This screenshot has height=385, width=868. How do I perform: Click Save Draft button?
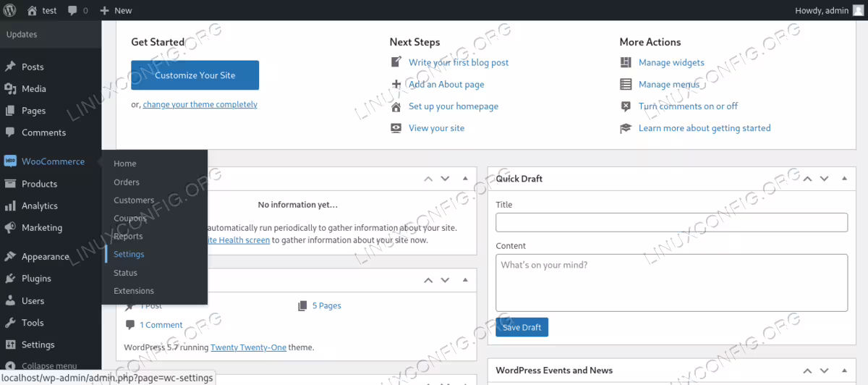522,327
